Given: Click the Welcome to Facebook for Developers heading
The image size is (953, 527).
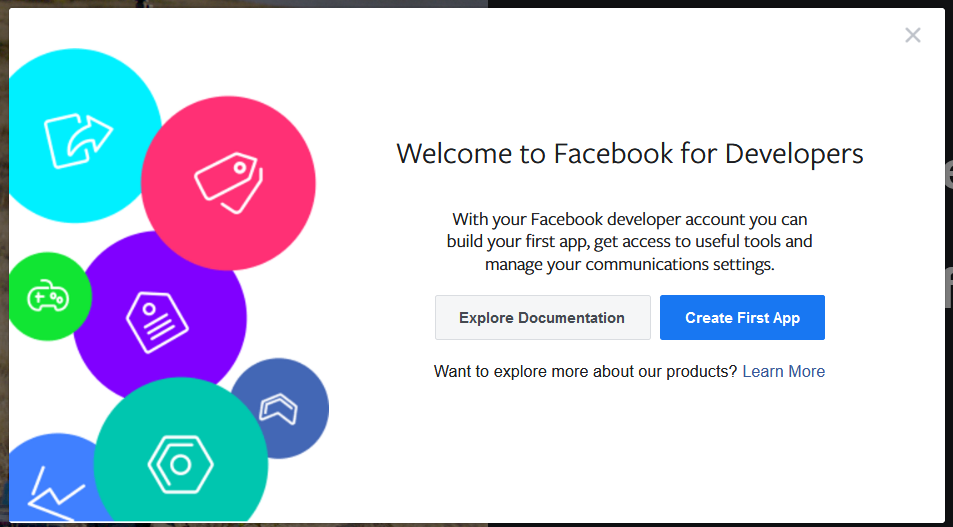Looking at the screenshot, I should coord(629,154).
